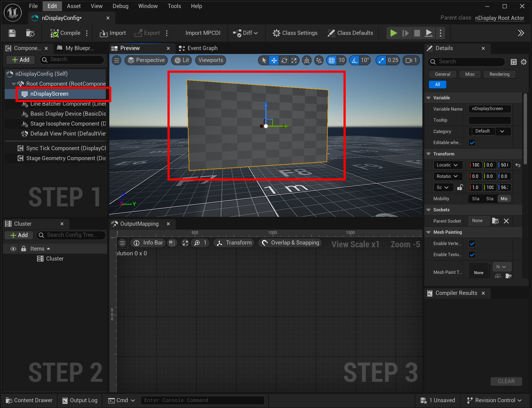
Task: Open the Window menu
Action: tap(148, 6)
